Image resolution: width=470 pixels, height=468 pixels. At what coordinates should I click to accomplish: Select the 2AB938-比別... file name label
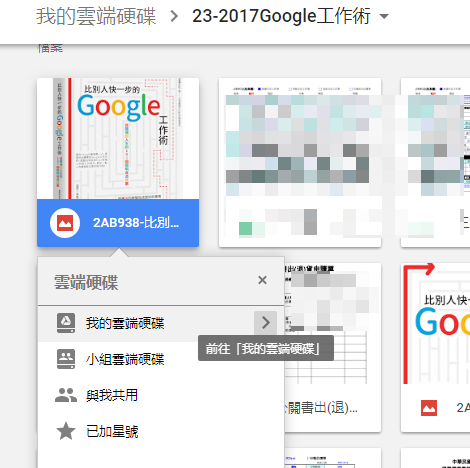pyautogui.click(x=136, y=223)
